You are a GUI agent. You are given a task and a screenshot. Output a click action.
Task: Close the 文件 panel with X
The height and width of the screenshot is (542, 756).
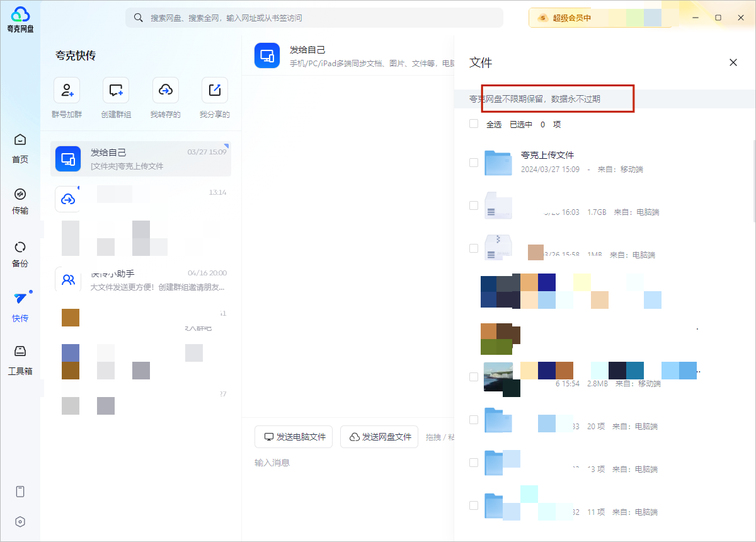[733, 62]
